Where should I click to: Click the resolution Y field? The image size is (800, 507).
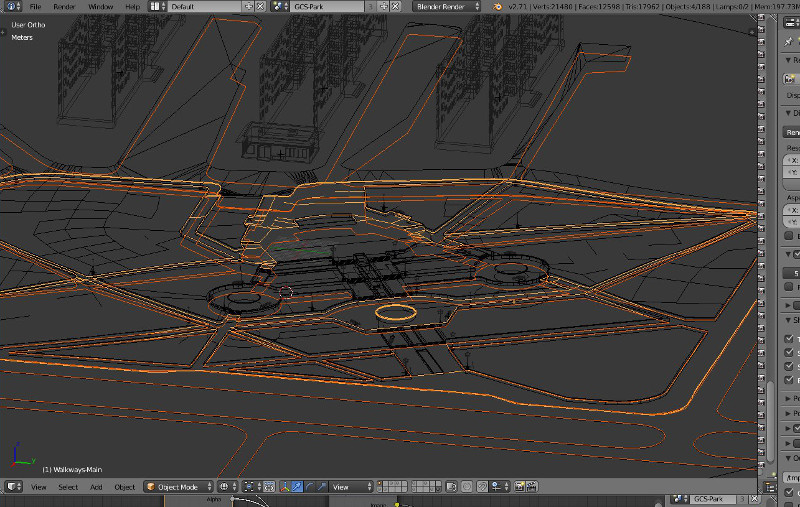point(791,172)
